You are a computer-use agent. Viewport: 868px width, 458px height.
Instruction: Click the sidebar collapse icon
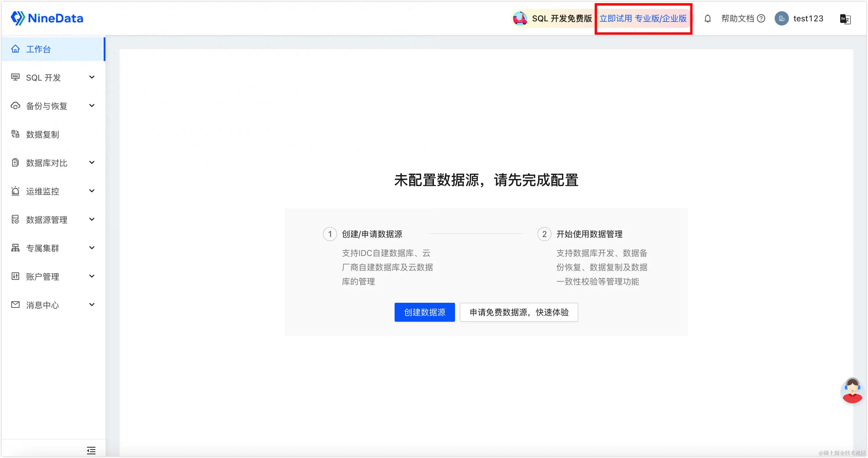pyautogui.click(x=91, y=450)
